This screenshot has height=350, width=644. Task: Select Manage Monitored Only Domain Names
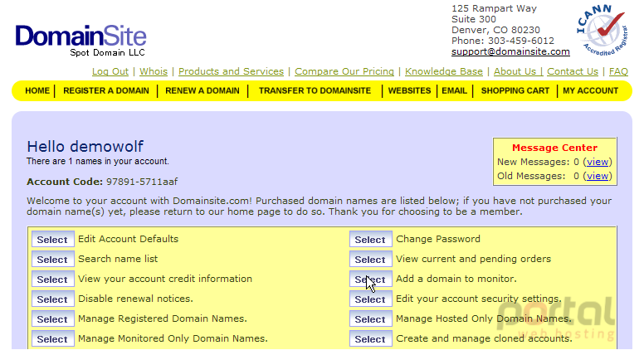[52, 339]
